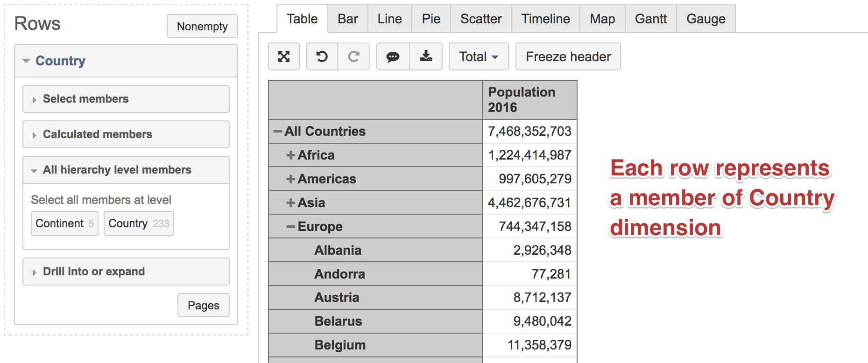Select all members at Continent level
The width and height of the screenshot is (868, 363).
64,223
